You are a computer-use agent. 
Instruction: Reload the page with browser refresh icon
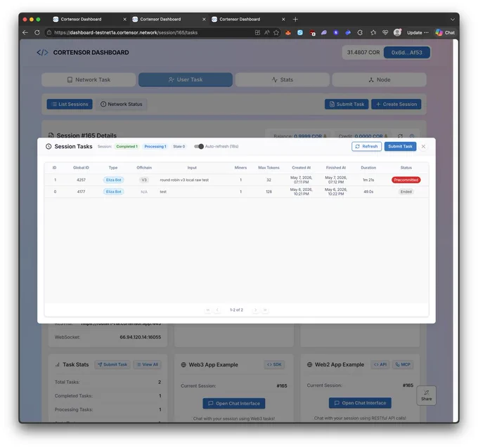(x=37, y=32)
